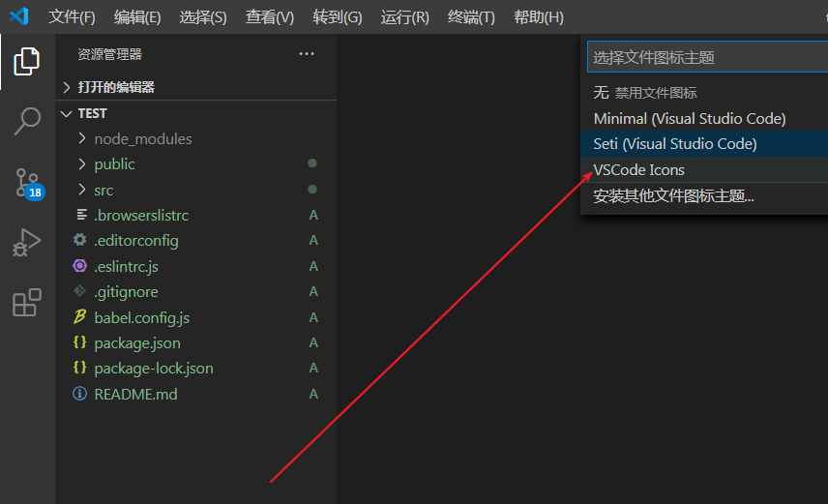Click the A status badge of .gitignore
828x504 pixels.
313,291
